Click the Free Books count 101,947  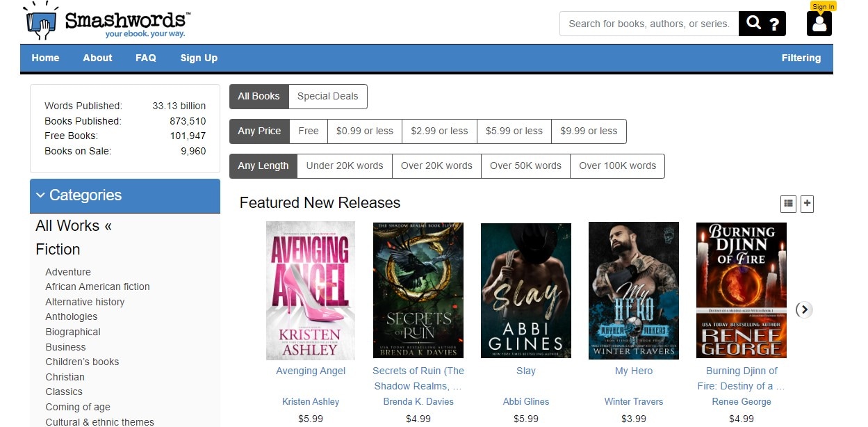(188, 136)
